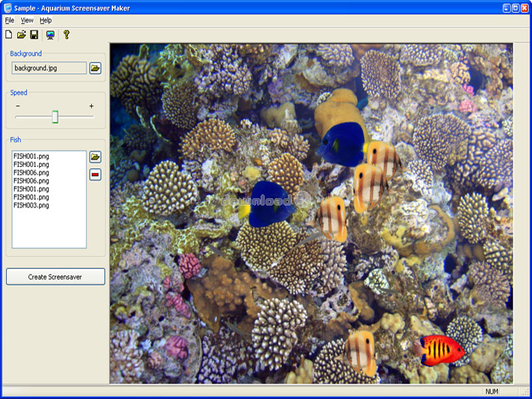Viewport: 532px width, 399px height.
Task: Select FISH003.png in the Fish list
Action: pos(31,205)
